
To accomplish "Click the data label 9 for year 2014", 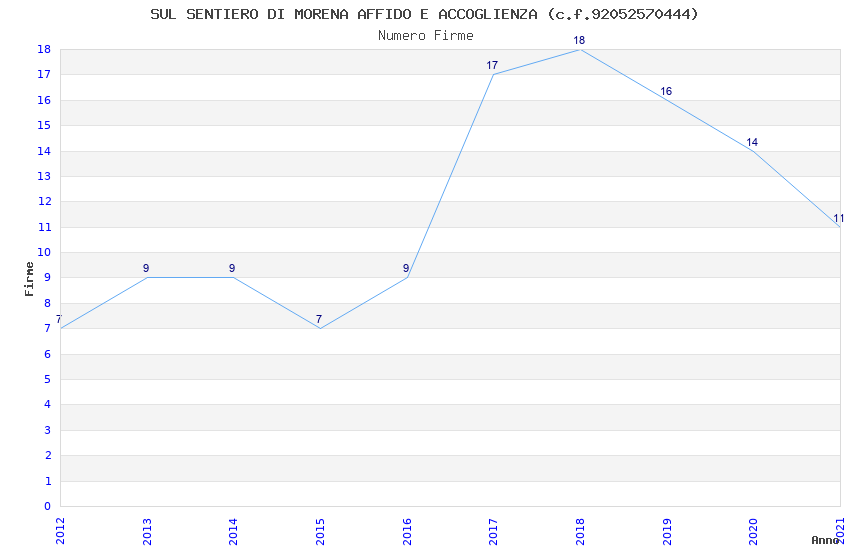I will point(232,268).
